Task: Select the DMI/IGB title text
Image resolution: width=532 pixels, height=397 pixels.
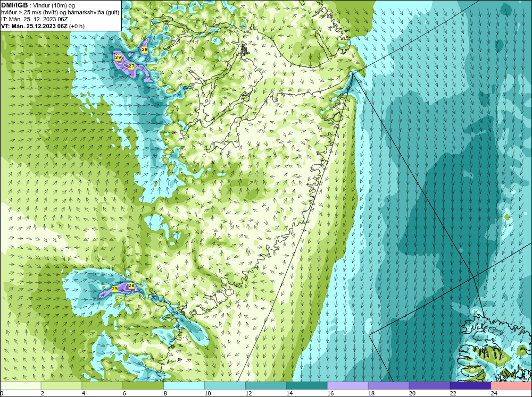Action: click(14, 5)
